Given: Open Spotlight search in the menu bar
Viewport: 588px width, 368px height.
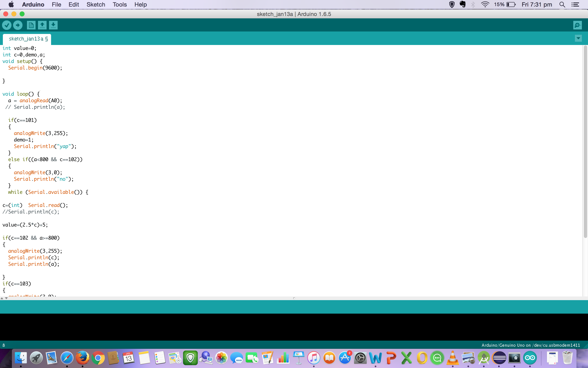Looking at the screenshot, I should point(562,4).
